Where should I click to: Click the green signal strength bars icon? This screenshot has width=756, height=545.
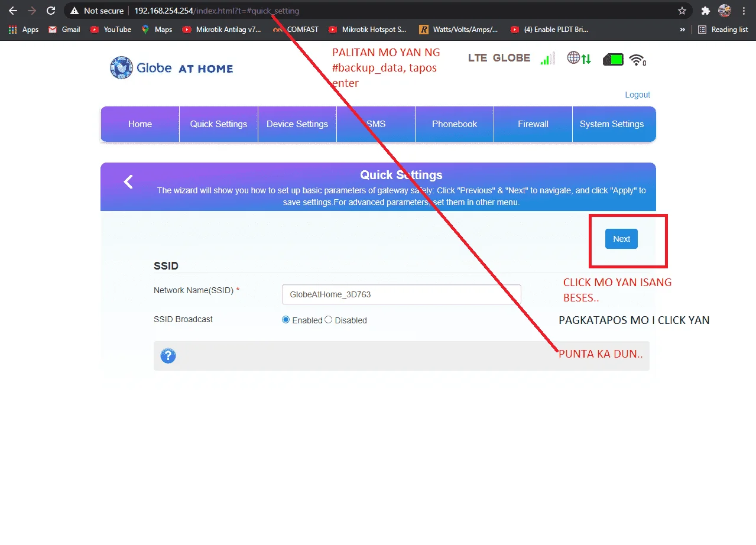[548, 59]
